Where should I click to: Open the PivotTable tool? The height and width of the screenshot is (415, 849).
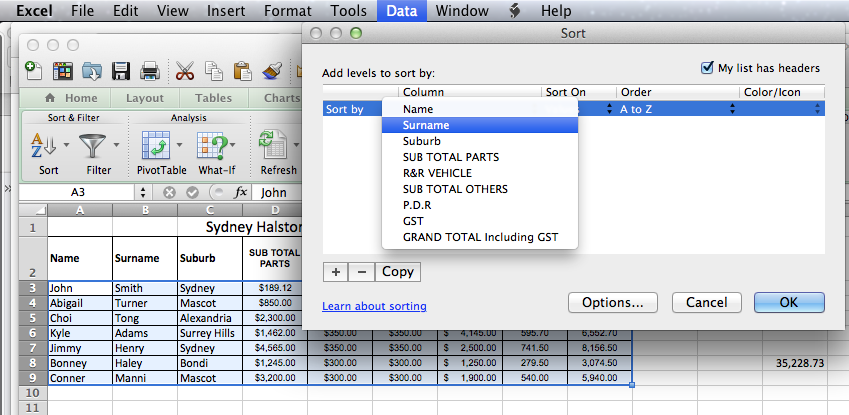[x=155, y=148]
